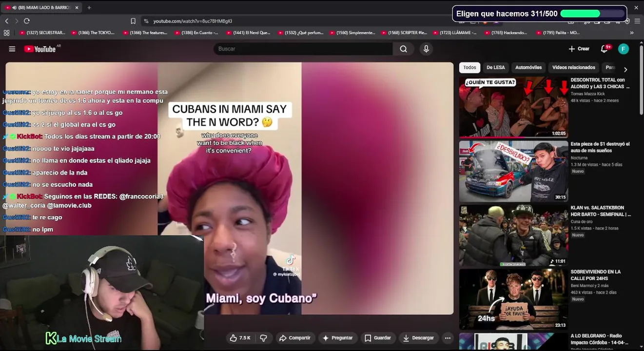The height and width of the screenshot is (351, 644).
Task: Open bookmark '(1366) The features...'
Action: pyautogui.click(x=145, y=33)
